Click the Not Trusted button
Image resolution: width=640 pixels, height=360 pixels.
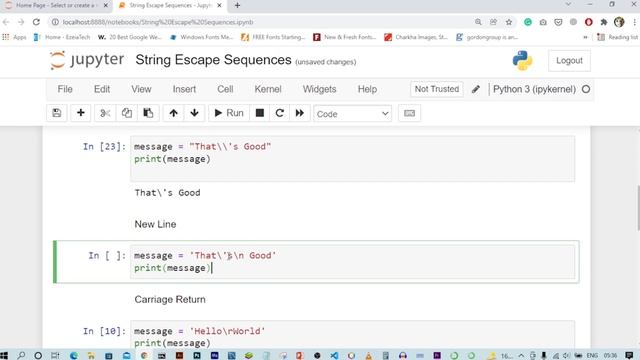coord(437,89)
